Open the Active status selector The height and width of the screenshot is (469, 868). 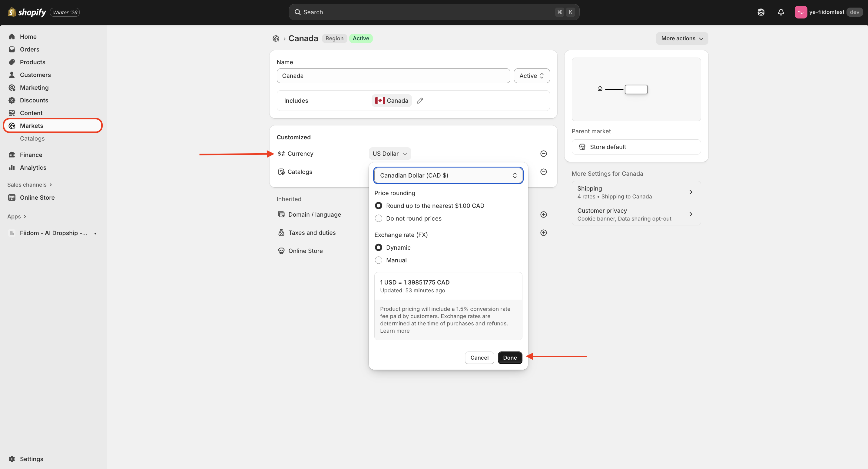[532, 76]
